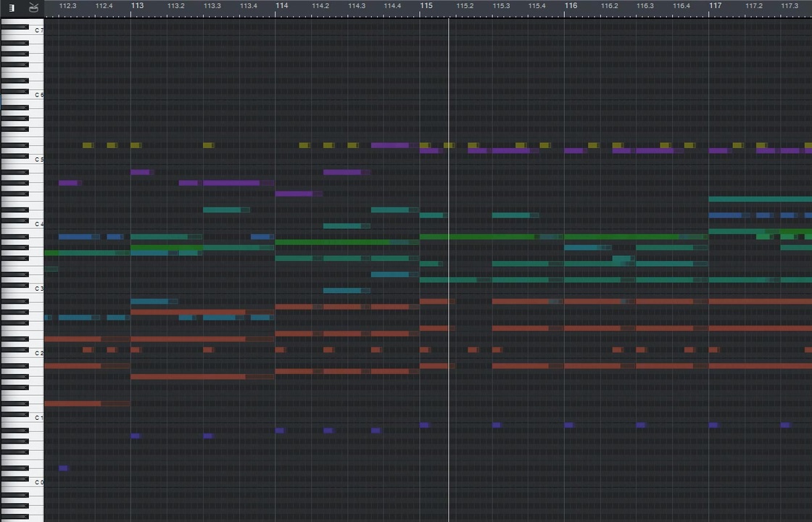Select the long purple note starting at 114.4
The image size is (812, 522).
[391, 146]
